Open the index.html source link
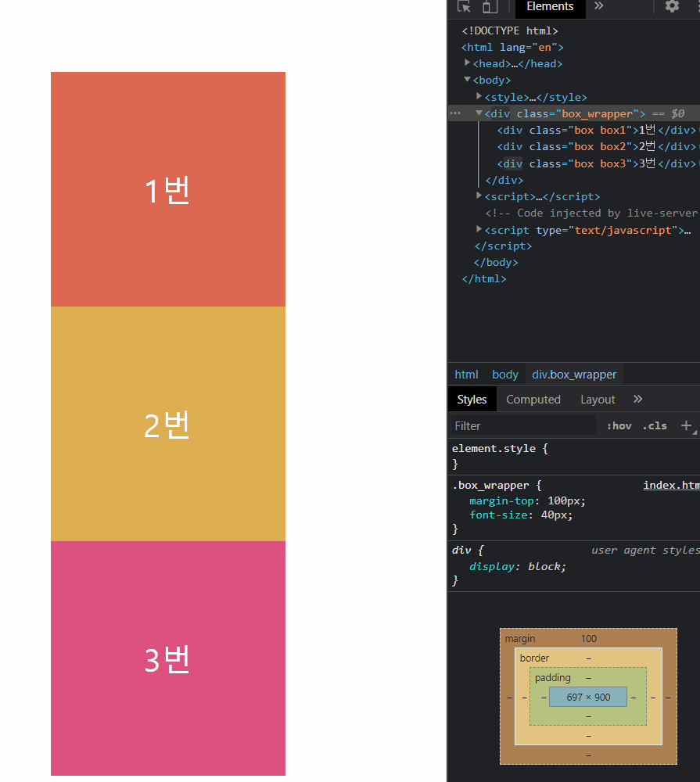Viewport: 700px width, 782px height. [671, 486]
